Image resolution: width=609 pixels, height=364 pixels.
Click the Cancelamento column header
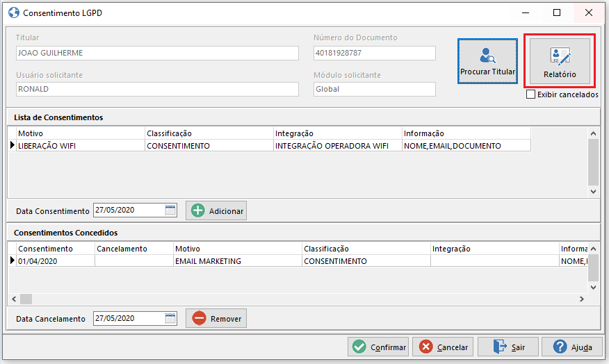[x=134, y=249]
